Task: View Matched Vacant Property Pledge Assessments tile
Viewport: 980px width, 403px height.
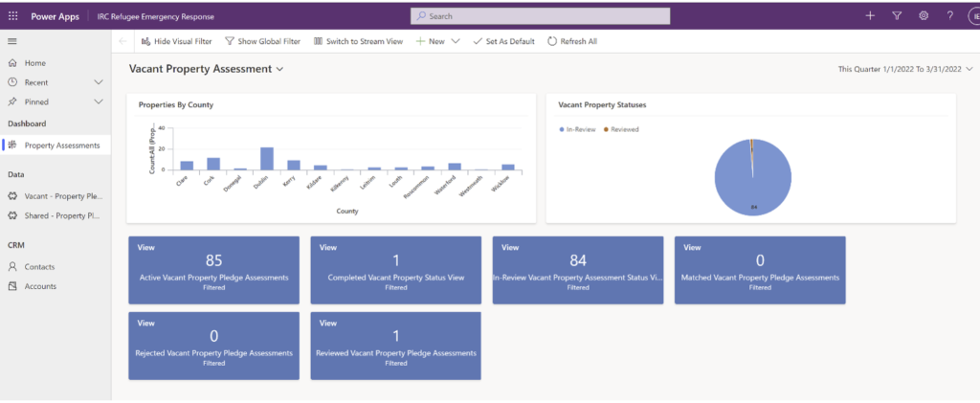Action: coord(759,270)
